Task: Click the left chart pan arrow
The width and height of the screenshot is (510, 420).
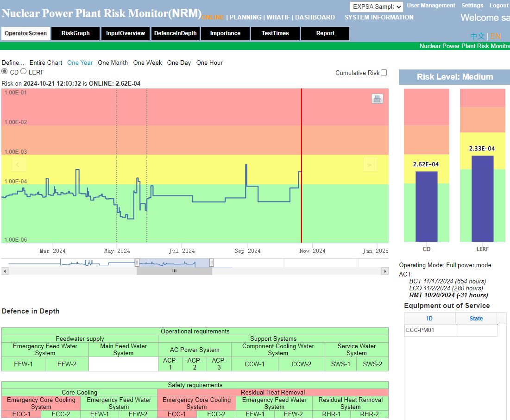Action: 19,165
